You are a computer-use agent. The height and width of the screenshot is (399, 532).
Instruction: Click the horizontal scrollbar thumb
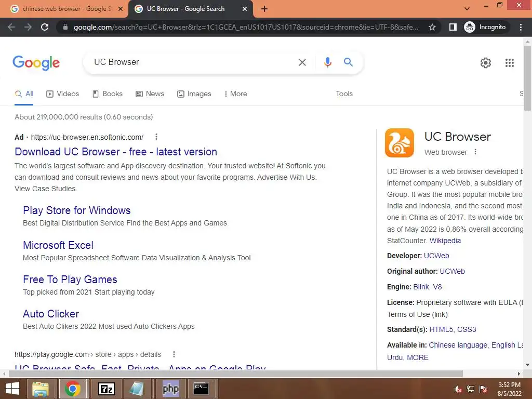[x=236, y=374]
